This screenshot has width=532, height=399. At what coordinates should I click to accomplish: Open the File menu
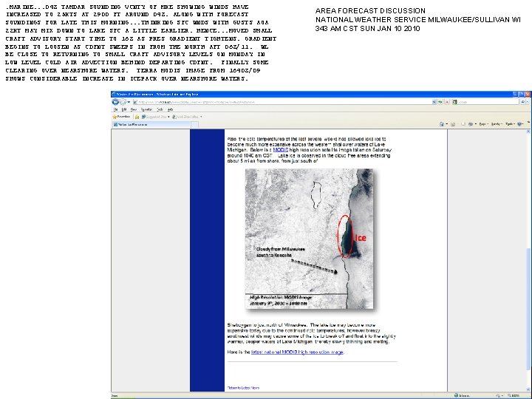tap(115, 109)
